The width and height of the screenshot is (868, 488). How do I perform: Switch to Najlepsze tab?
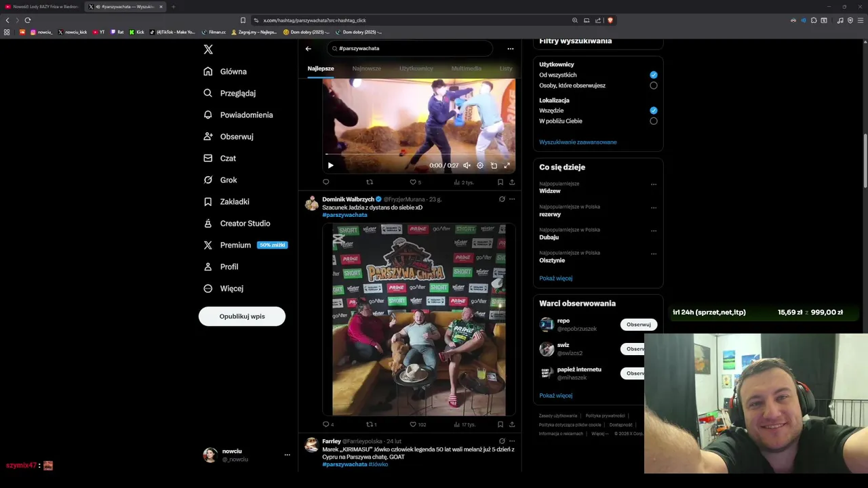[321, 68]
